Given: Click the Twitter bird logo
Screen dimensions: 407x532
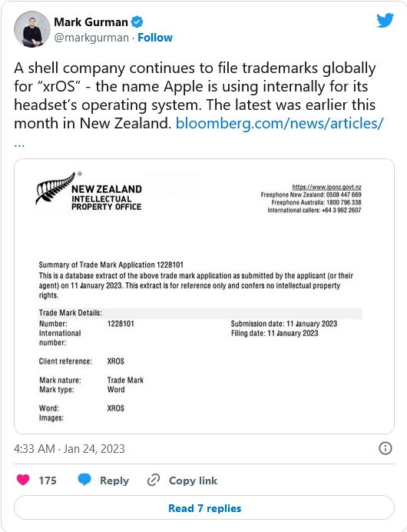Looking at the screenshot, I should (x=385, y=21).
